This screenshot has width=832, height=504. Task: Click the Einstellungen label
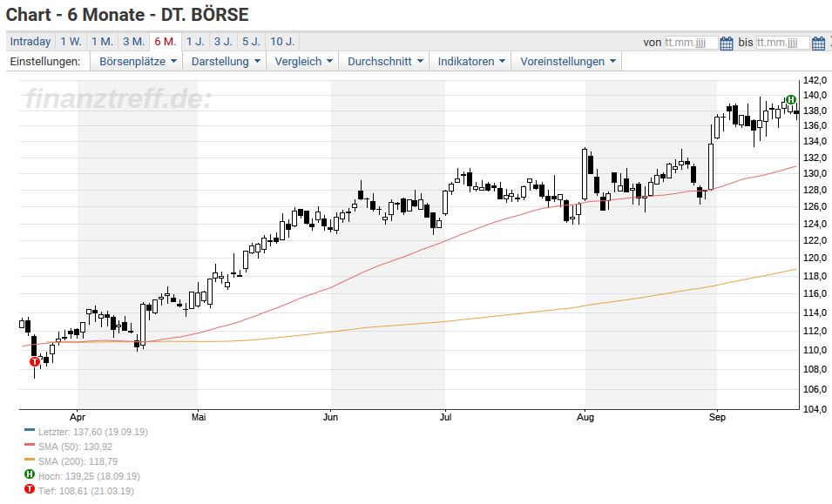click(x=45, y=62)
